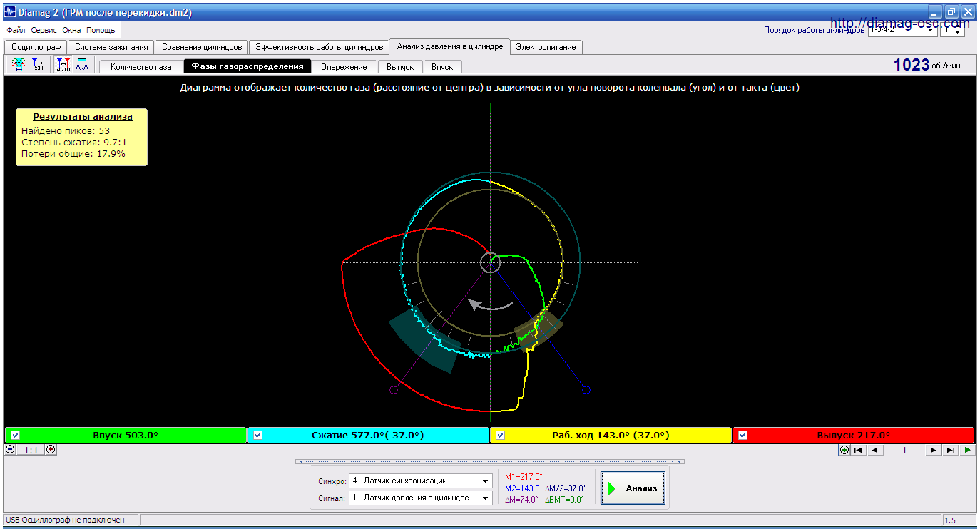
Task: Click the Потери общие: 17.9% line
Action: click(x=73, y=153)
